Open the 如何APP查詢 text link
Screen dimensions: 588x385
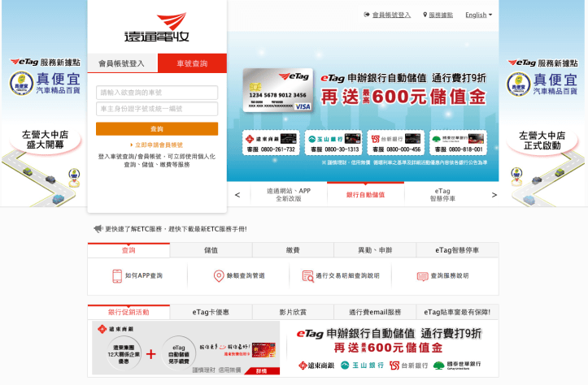(x=144, y=275)
